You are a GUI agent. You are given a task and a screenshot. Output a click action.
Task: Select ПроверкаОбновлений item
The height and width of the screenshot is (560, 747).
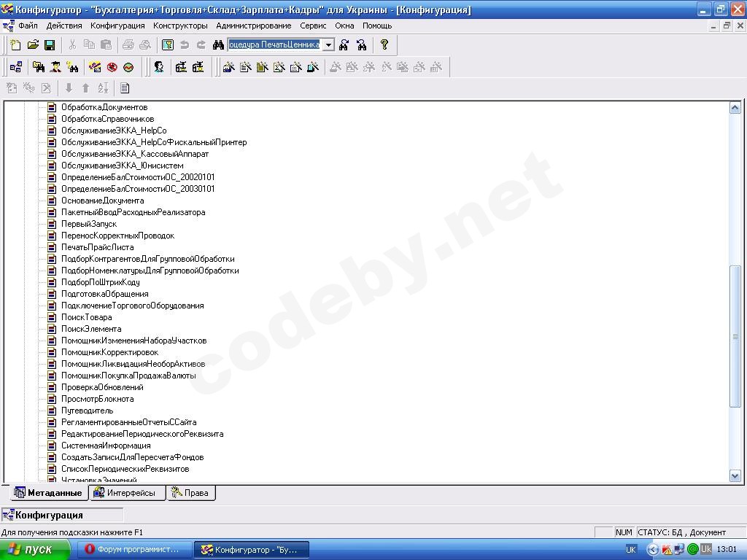click(102, 387)
